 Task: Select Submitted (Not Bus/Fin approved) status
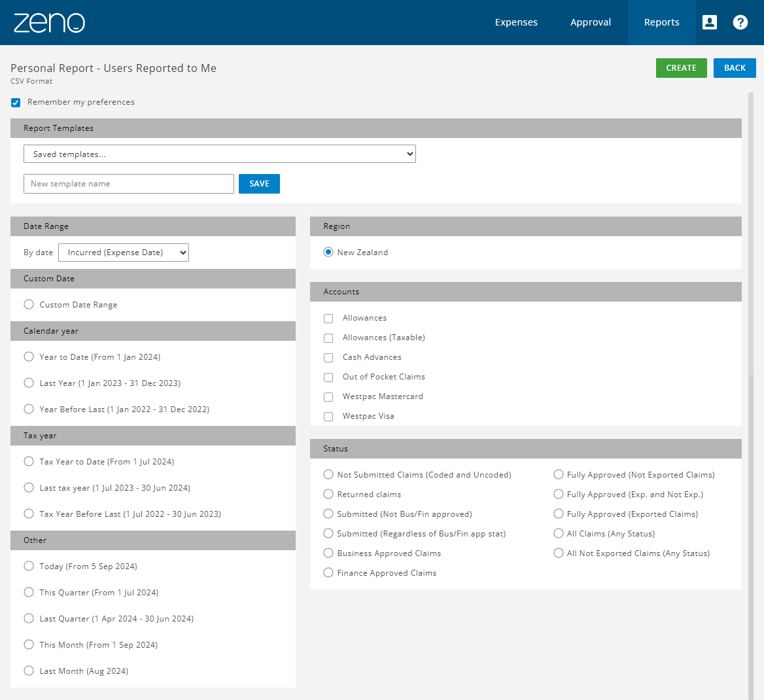coord(328,514)
